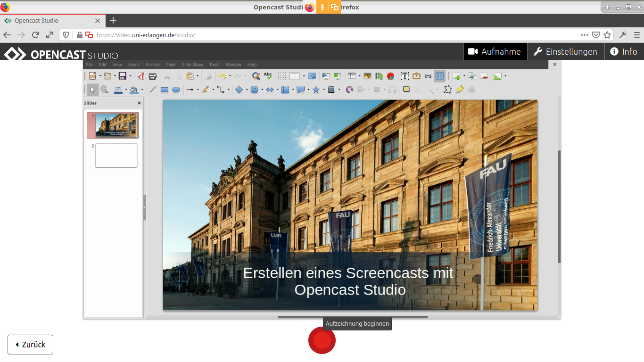Click the Text Box tool icon

coord(405,76)
